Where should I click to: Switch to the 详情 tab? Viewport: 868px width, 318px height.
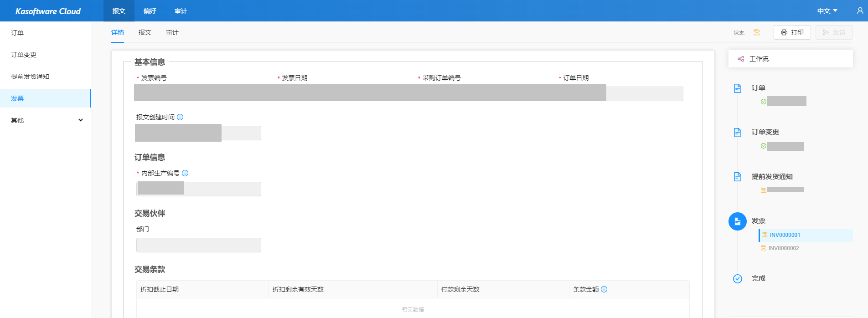point(118,32)
